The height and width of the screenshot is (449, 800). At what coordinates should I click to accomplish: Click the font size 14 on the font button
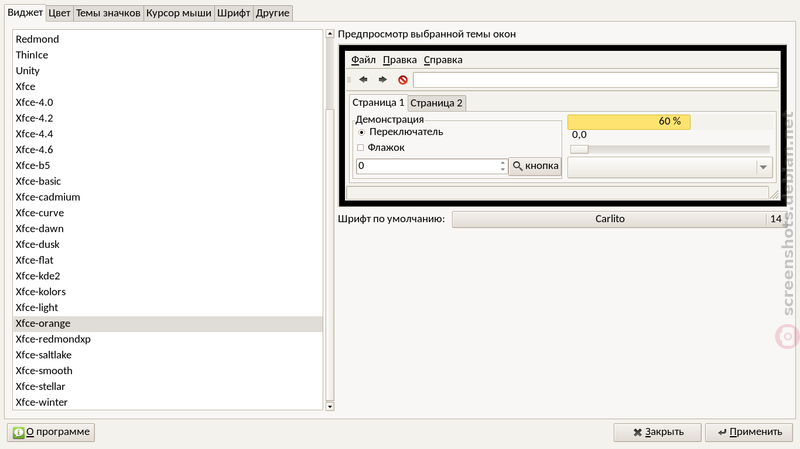(x=776, y=219)
